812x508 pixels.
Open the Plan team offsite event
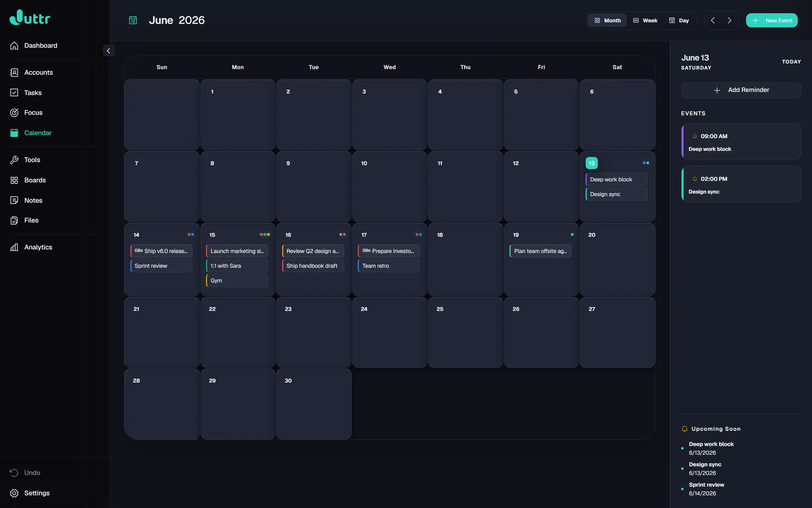coord(540,251)
